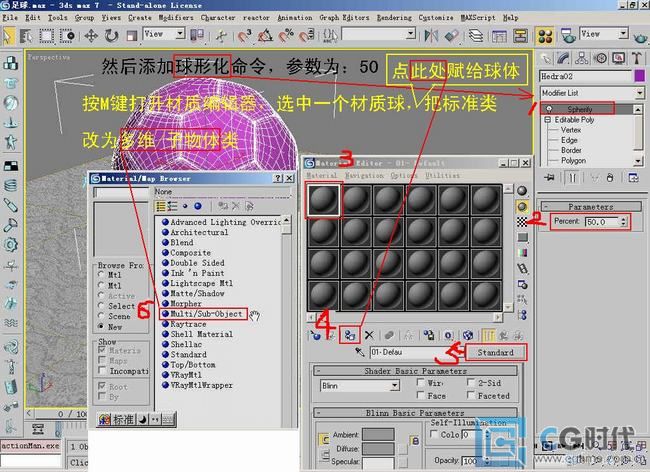Click the Percent value input field

point(603,222)
